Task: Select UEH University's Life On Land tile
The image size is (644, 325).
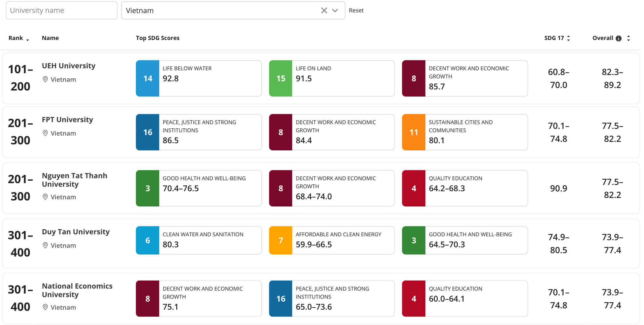Action: (x=332, y=78)
